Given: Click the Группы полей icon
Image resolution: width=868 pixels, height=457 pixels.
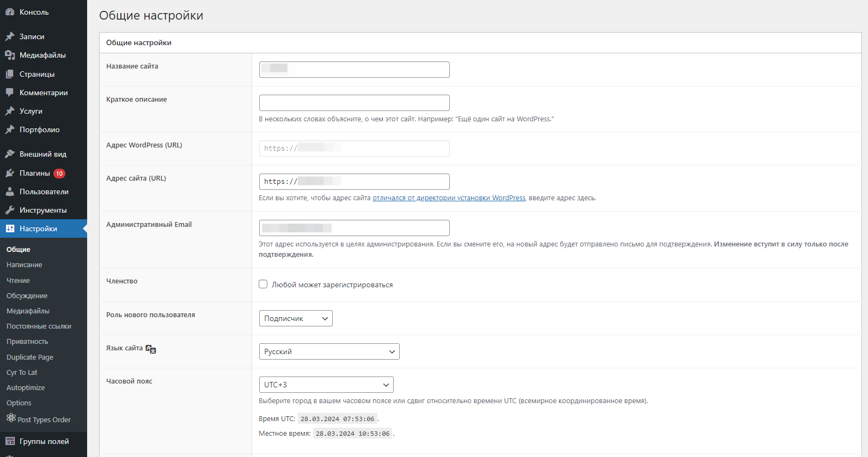Looking at the screenshot, I should click(10, 441).
